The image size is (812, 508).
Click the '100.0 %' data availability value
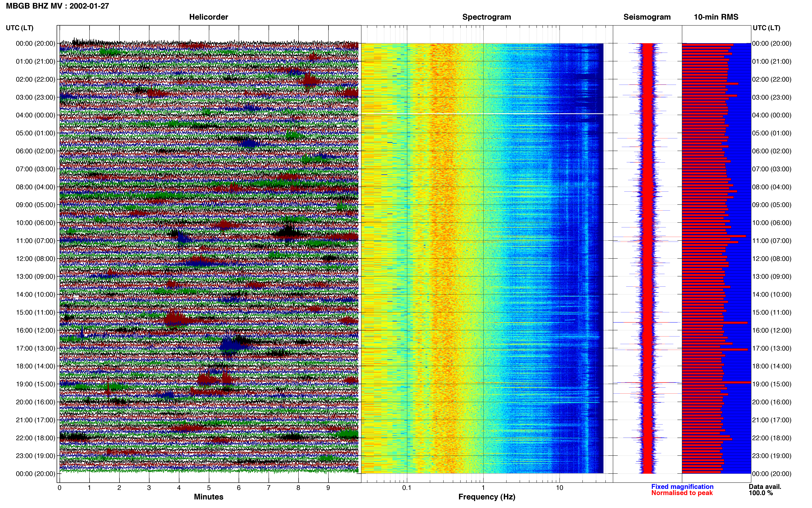pos(761,493)
